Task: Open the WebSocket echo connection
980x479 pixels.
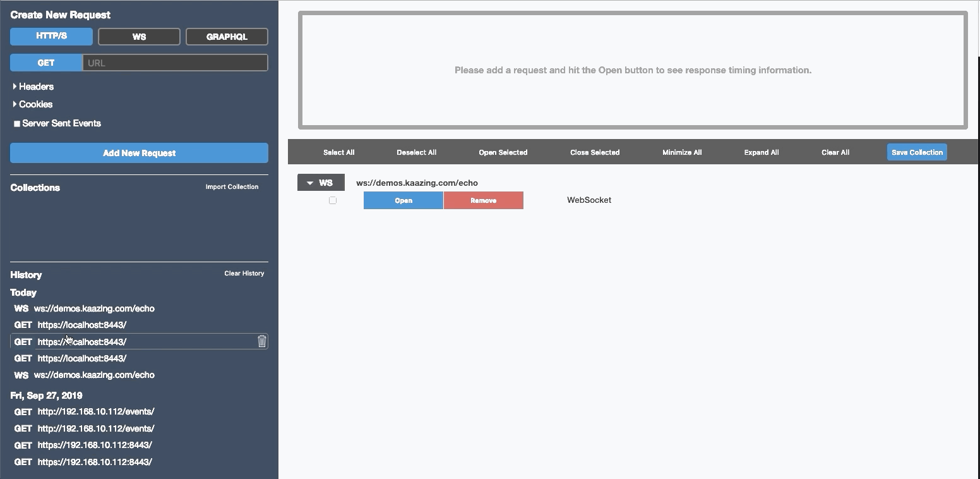Action: [403, 200]
